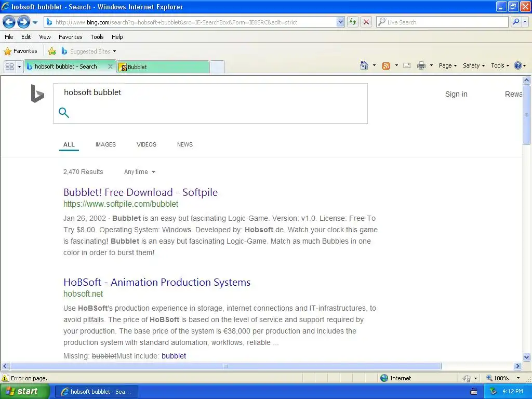The width and height of the screenshot is (532, 399).
Task: Click the RSS Feeds icon
Action: (x=386, y=66)
